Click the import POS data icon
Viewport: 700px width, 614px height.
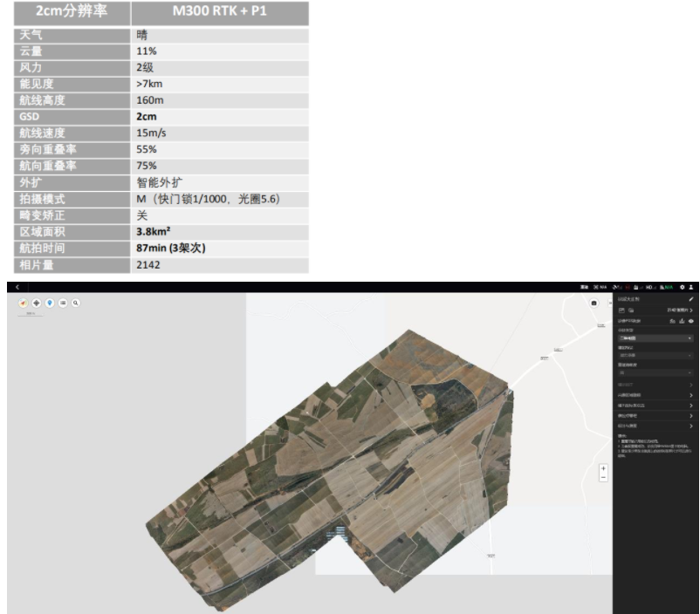point(672,321)
